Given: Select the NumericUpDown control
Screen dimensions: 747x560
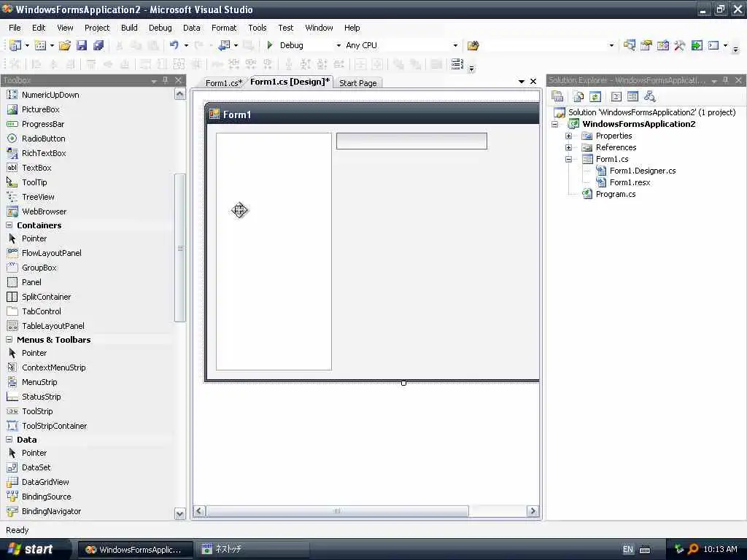Looking at the screenshot, I should [x=50, y=95].
